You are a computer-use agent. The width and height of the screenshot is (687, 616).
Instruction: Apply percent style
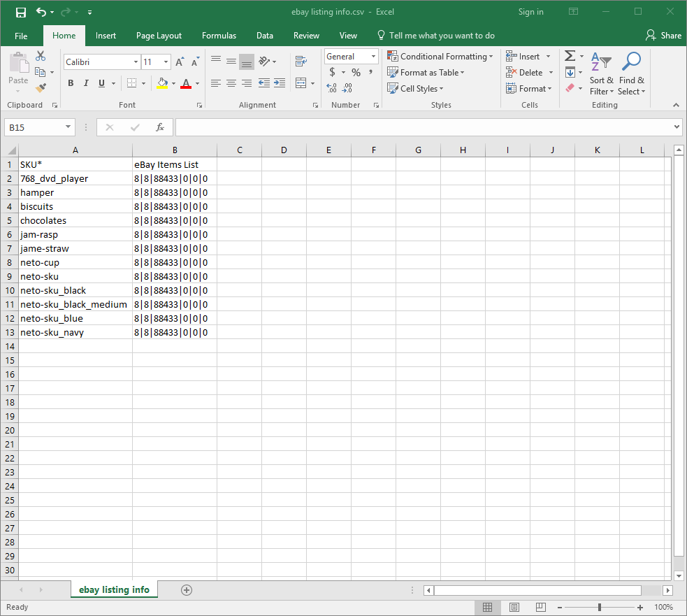point(356,72)
